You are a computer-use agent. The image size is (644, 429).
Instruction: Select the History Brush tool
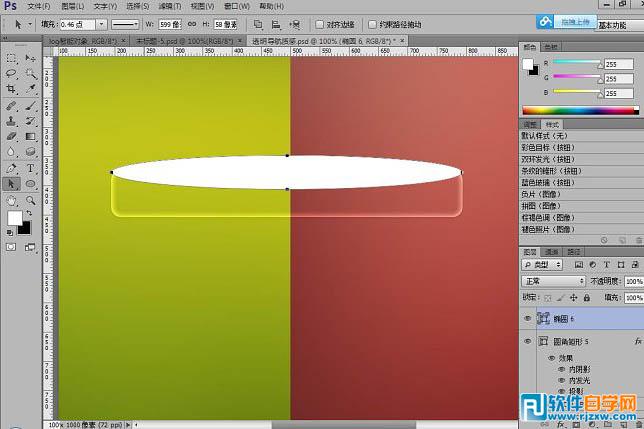pos(30,121)
